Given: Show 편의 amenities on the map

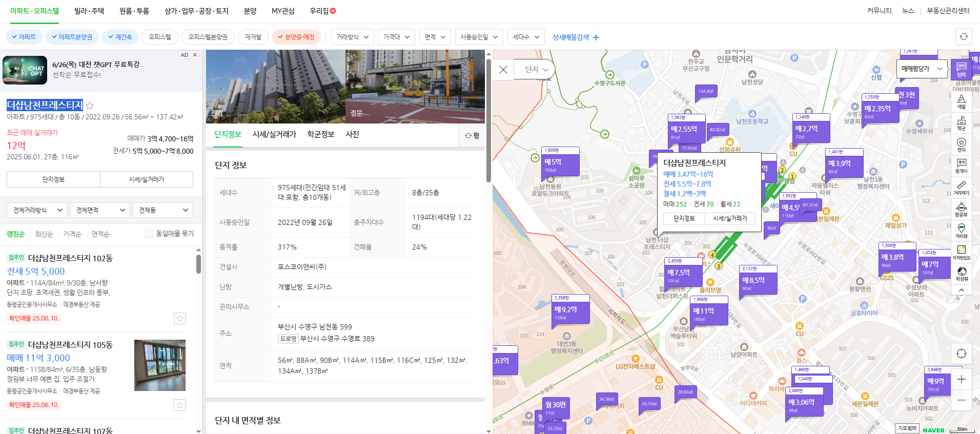Looking at the screenshot, I should (x=962, y=144).
